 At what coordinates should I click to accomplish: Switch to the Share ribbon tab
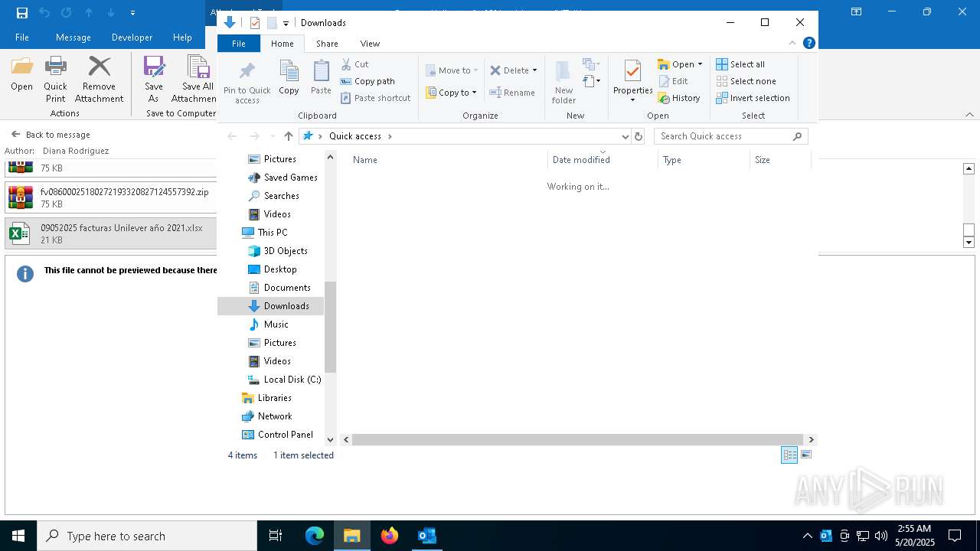pyautogui.click(x=327, y=44)
